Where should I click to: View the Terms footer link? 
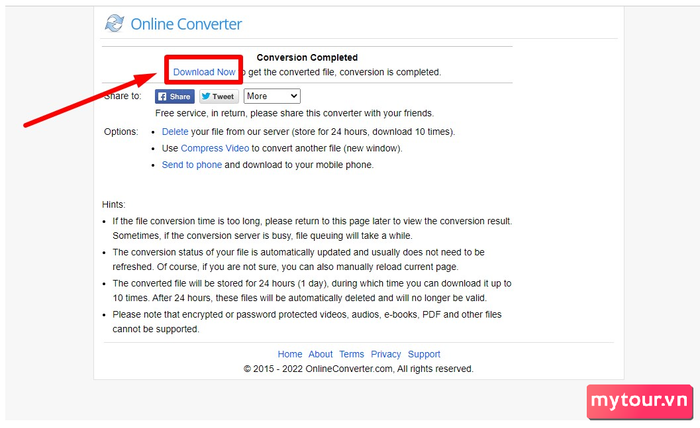click(x=351, y=354)
